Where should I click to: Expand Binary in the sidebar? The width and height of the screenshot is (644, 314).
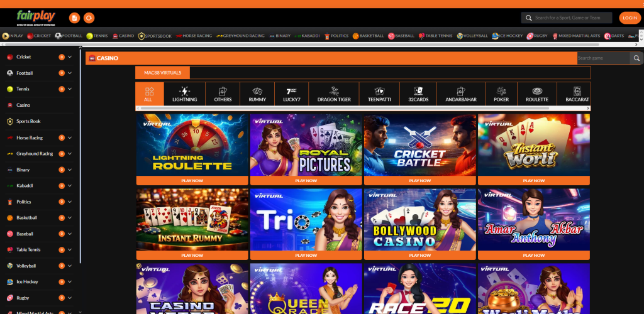[70, 170]
